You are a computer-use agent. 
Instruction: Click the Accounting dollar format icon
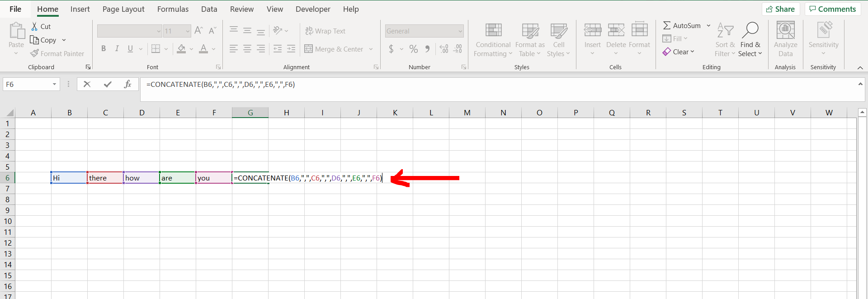391,49
